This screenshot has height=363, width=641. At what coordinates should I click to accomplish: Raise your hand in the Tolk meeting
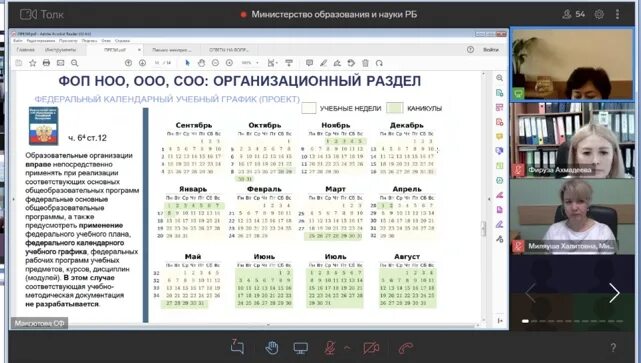(x=271, y=348)
